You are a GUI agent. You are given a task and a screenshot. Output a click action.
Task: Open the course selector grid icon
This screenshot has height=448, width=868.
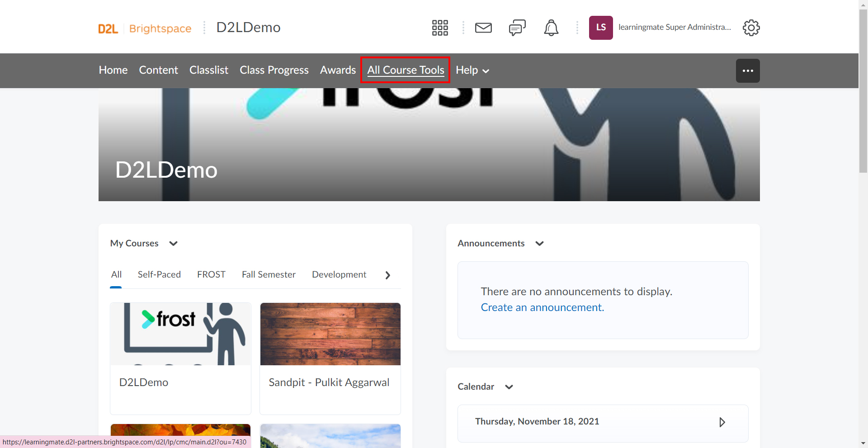pyautogui.click(x=440, y=28)
